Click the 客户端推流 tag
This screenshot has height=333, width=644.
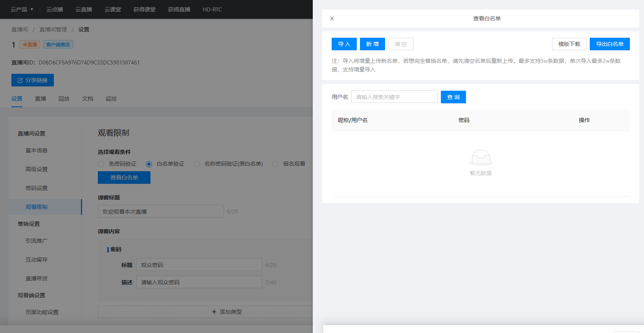58,45
